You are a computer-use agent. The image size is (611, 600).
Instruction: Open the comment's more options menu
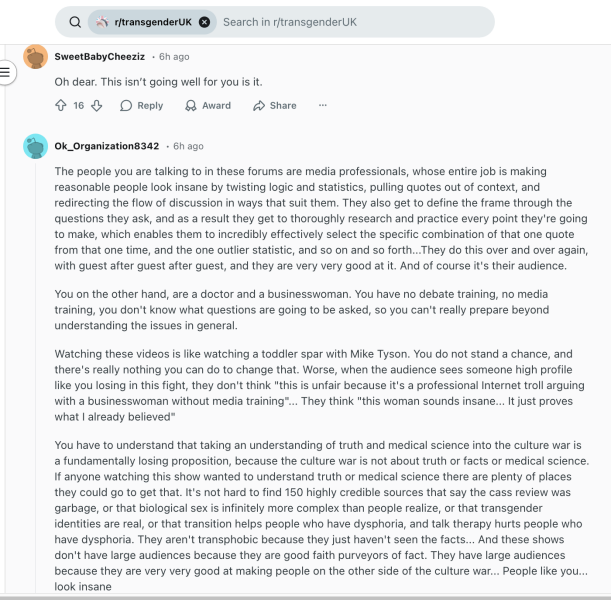pyautogui.click(x=323, y=105)
